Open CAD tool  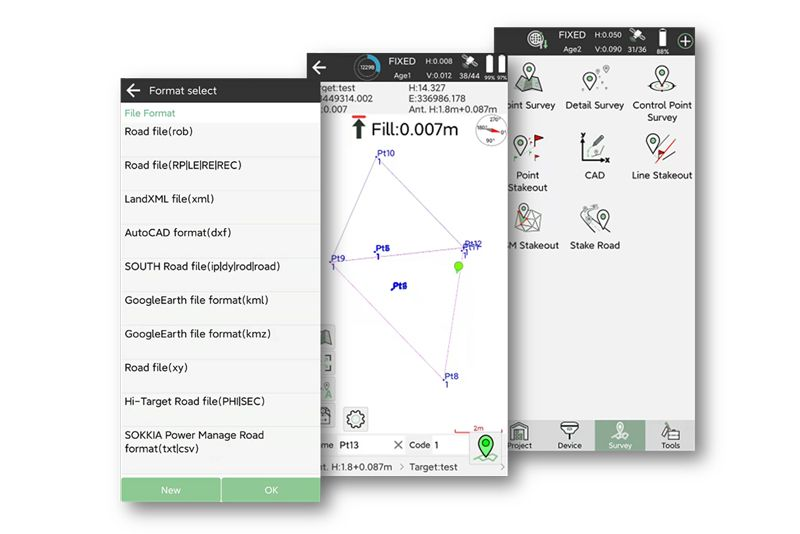pos(594,157)
